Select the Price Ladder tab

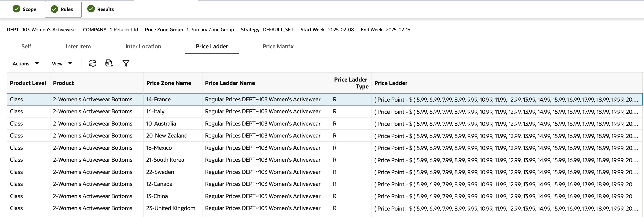[x=211, y=47]
